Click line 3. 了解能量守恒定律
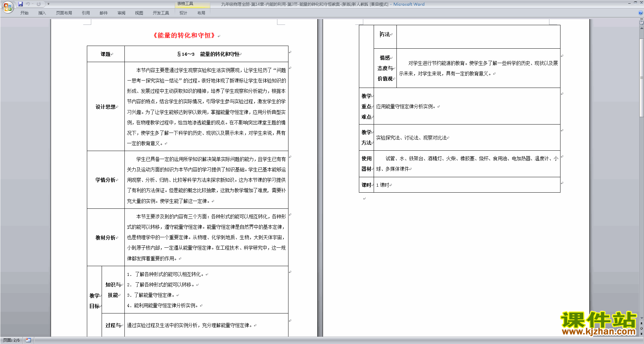Screen dimensions: 644x344 coord(151,295)
